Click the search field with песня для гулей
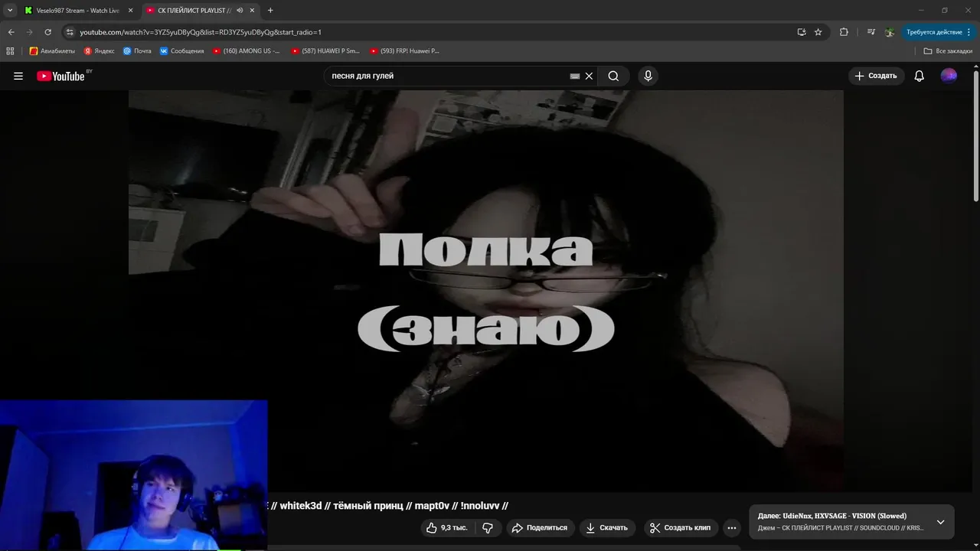 point(448,76)
